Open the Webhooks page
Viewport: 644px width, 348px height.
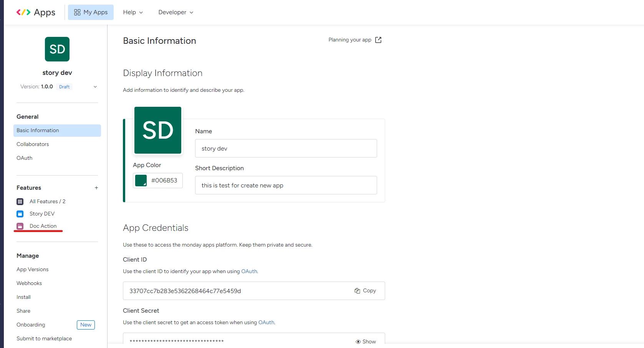[29, 283]
